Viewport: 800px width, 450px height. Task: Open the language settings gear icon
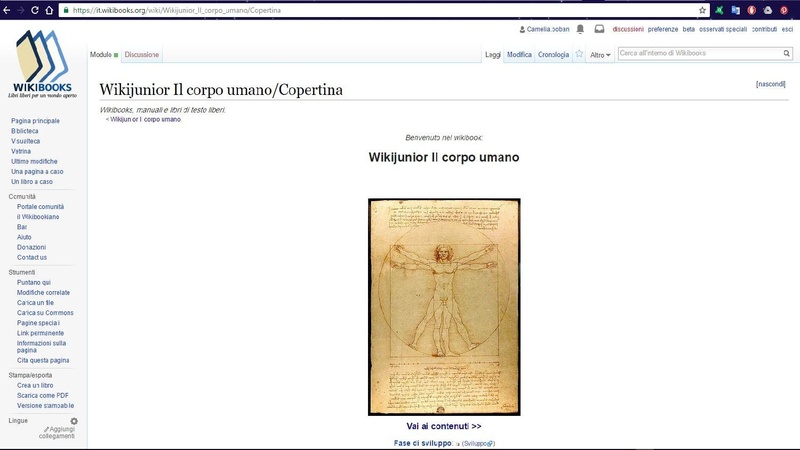click(74, 421)
